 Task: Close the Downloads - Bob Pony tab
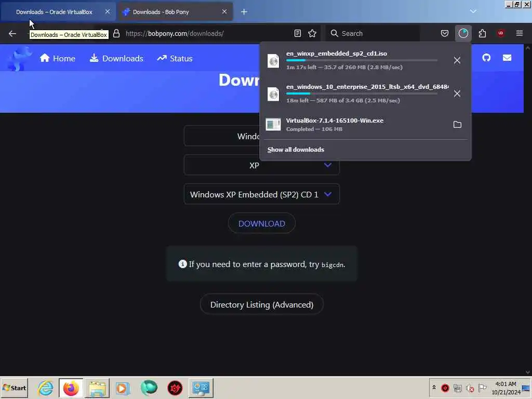coord(224,11)
